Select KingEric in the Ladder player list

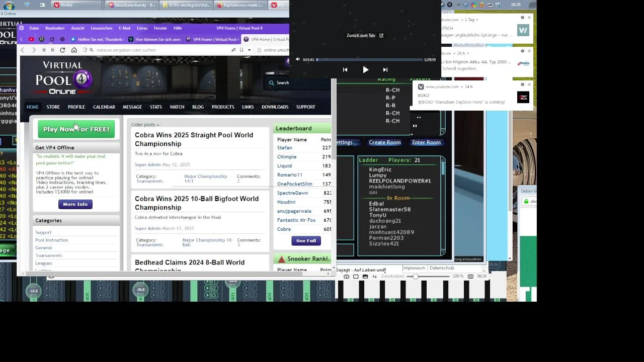pyautogui.click(x=380, y=170)
